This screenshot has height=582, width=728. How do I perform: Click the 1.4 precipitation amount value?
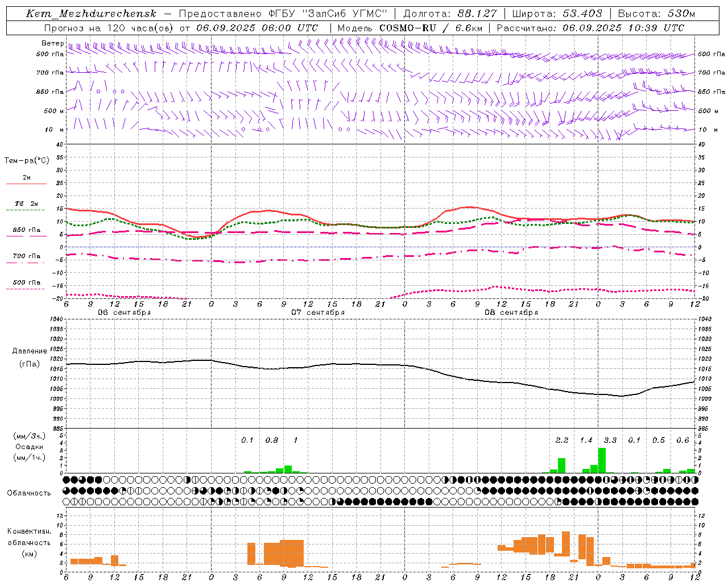pyautogui.click(x=586, y=440)
